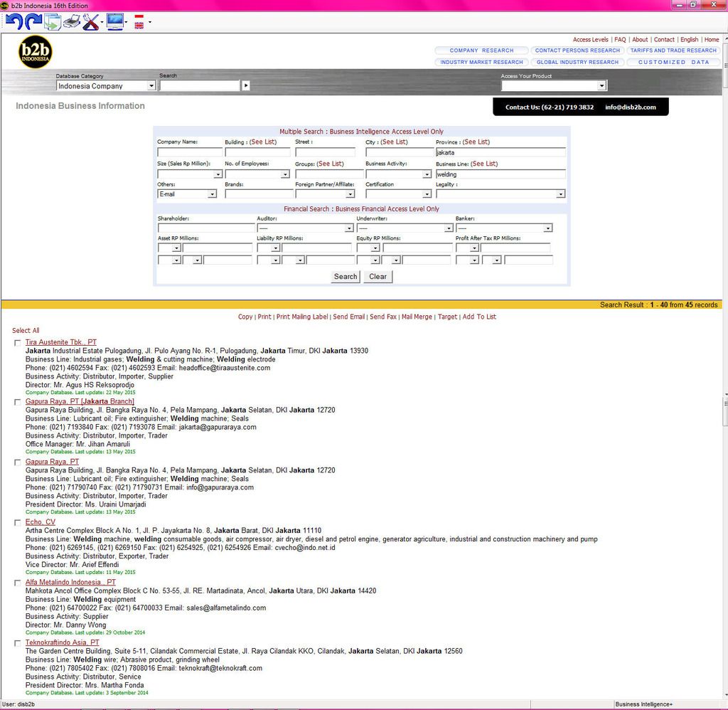The width and height of the screenshot is (728, 710).
Task: Open the Auditor dropdown
Action: tap(305, 228)
